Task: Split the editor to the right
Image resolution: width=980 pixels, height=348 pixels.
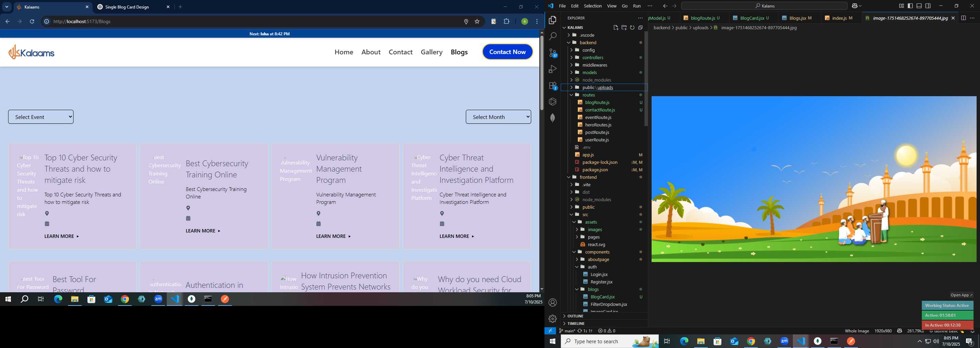Action: tap(963, 18)
